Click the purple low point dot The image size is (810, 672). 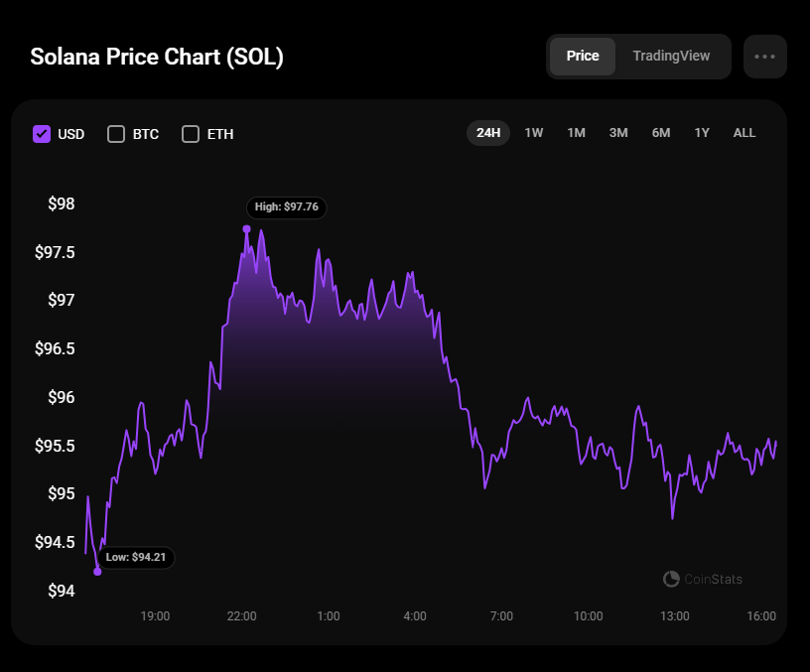tap(97, 572)
